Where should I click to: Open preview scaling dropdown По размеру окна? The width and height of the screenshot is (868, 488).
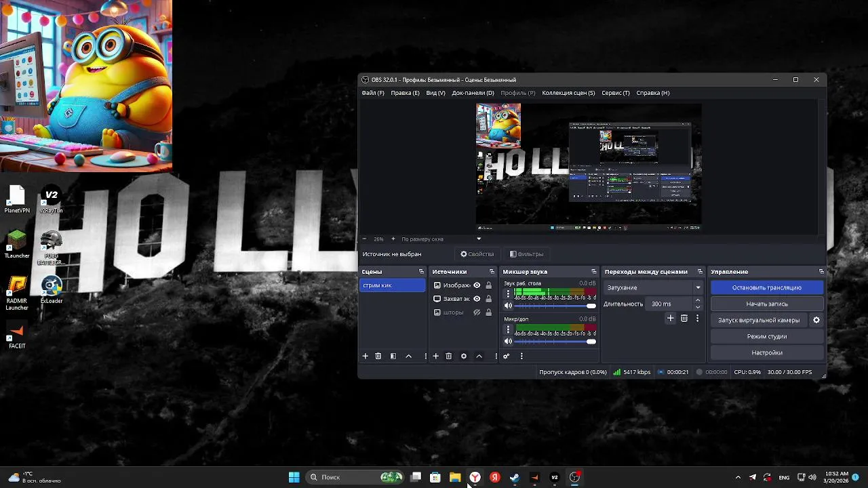tap(441, 239)
